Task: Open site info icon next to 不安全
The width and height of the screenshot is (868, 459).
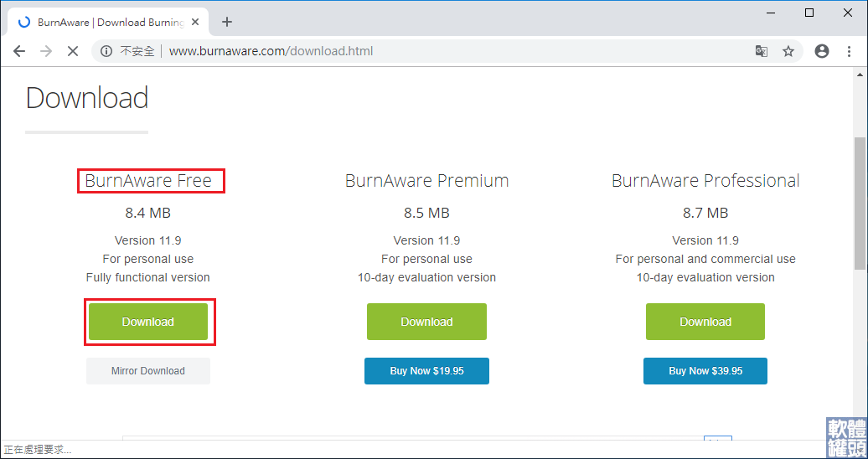Action: tap(106, 51)
